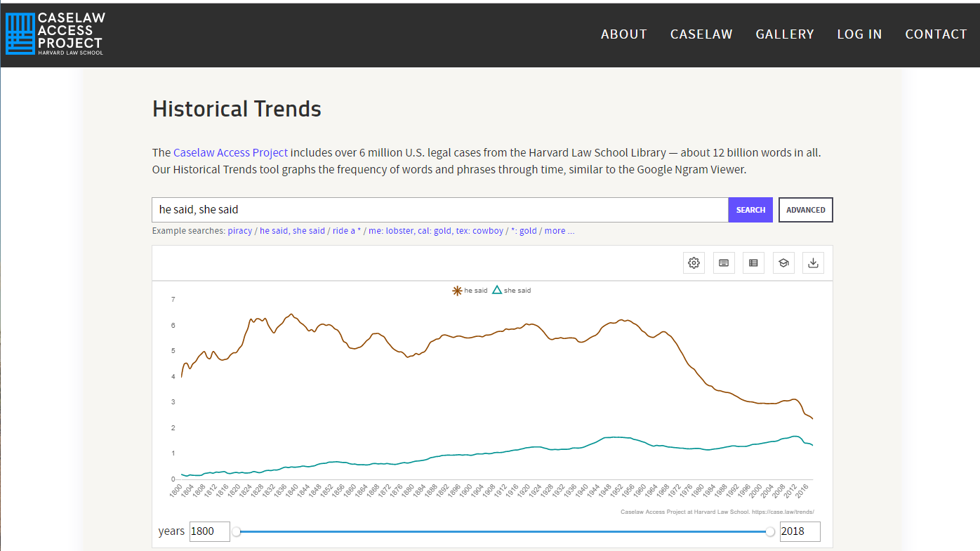Open the CONTACT page
The height and width of the screenshot is (551, 980).
tap(936, 34)
